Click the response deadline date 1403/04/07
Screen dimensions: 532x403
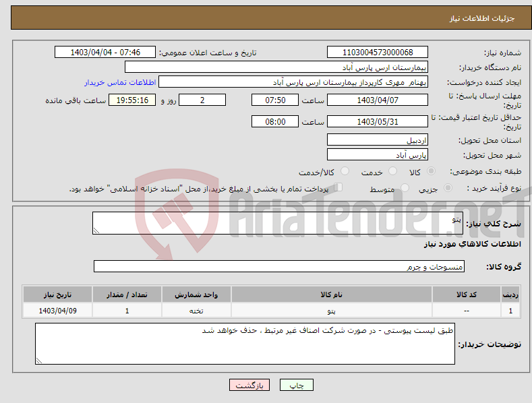coord(378,100)
